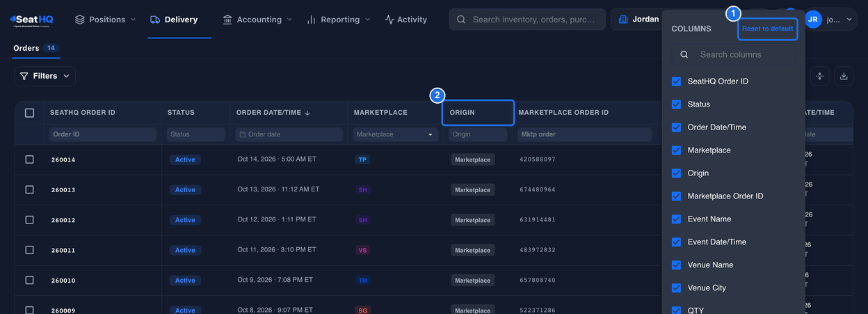Click the magnifier icon in Search columns
Viewport: 868px width, 314px height.
click(x=684, y=54)
